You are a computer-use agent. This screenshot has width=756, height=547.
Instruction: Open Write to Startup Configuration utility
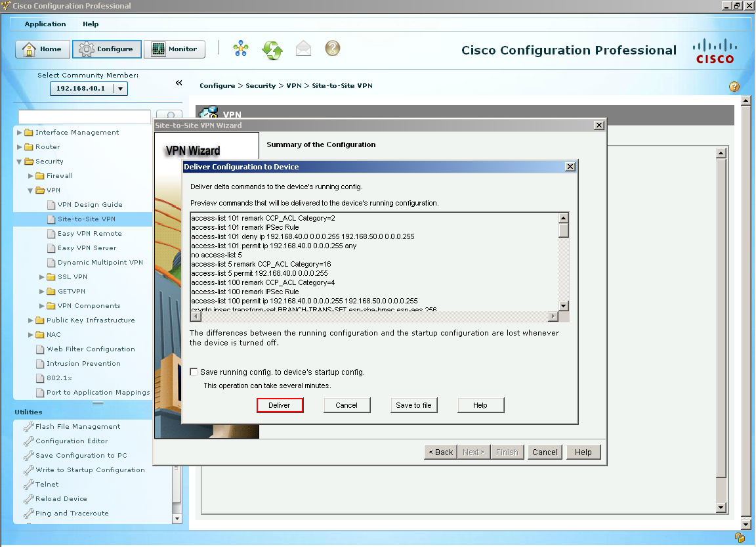90,470
